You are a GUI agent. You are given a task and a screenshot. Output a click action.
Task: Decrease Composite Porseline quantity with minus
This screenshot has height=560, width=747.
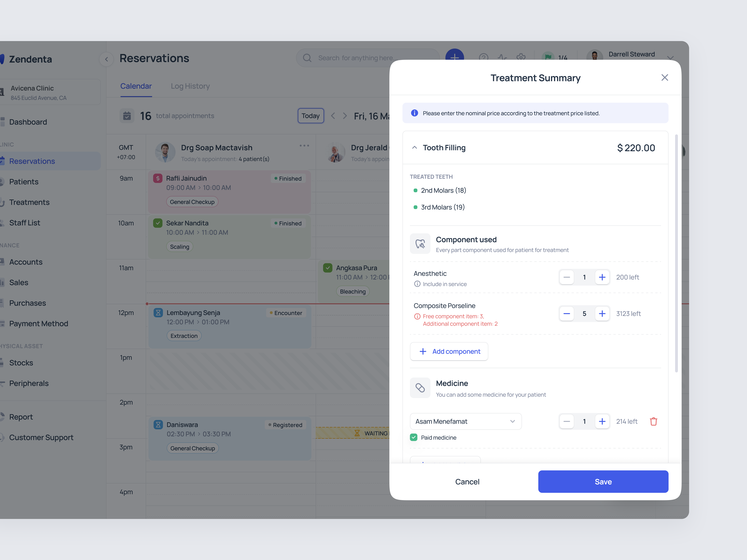tap(567, 314)
